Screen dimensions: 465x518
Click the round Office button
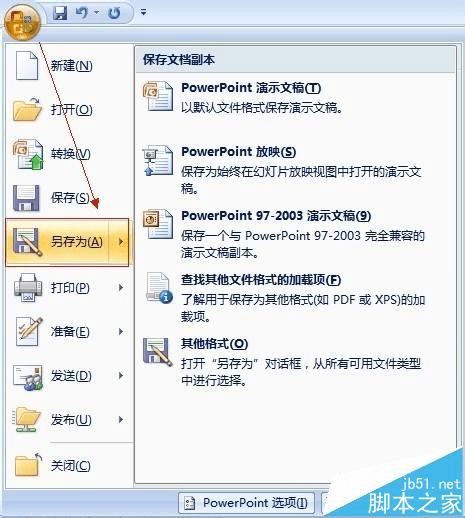tap(22, 23)
